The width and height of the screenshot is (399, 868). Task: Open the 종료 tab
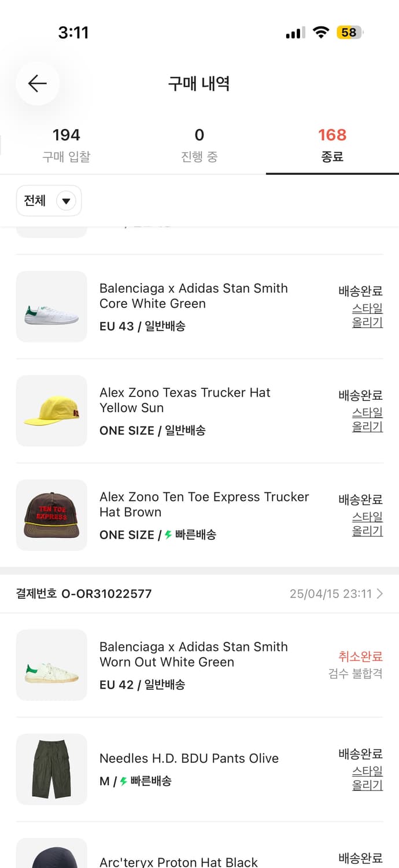click(x=332, y=145)
